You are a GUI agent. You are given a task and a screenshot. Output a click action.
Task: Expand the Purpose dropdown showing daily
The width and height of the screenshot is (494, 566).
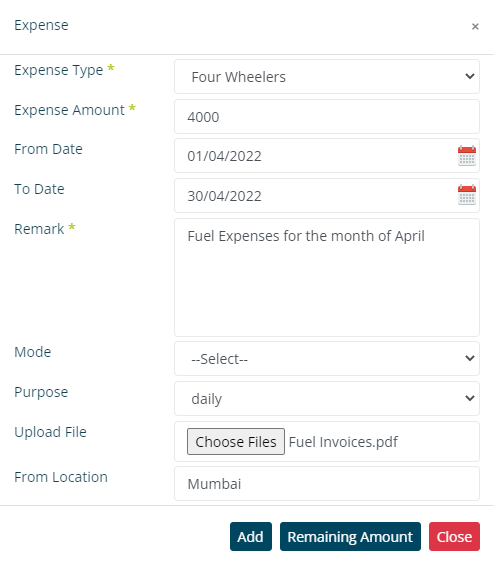coord(327,399)
